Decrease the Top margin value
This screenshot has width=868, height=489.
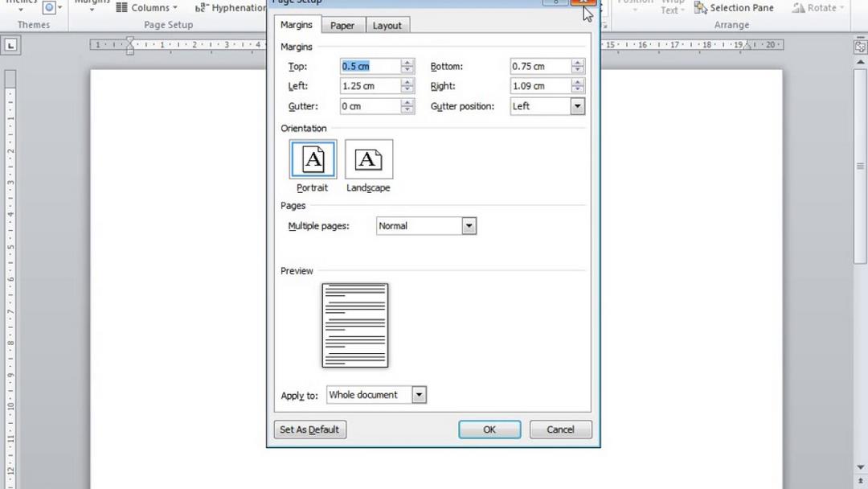click(407, 70)
